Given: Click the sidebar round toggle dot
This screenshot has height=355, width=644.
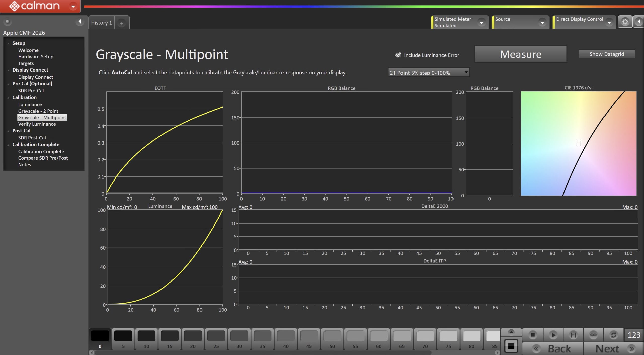Looking at the screenshot, I should tap(7, 22).
